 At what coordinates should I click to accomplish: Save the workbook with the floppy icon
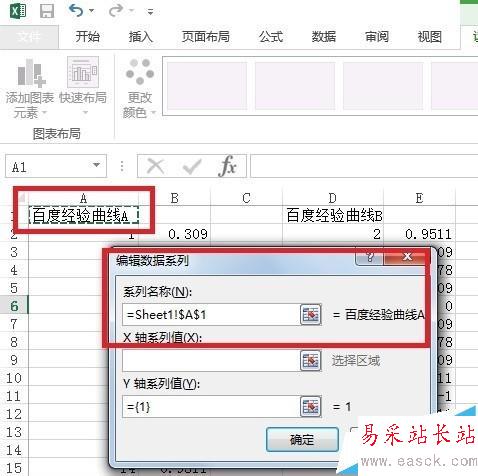[x=47, y=11]
